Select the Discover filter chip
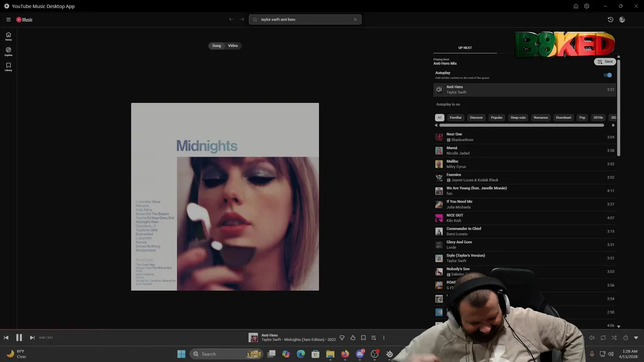Screen dimensions: 644x362 (x=476, y=118)
